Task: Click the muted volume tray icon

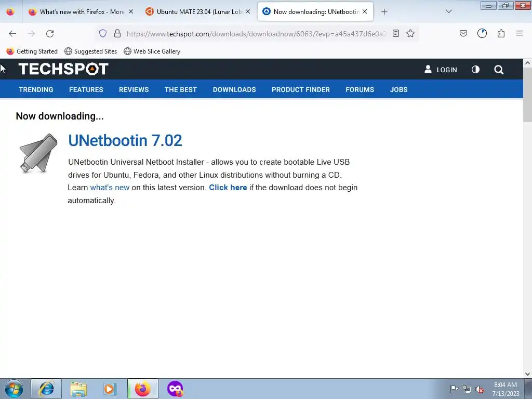Action: pos(480,389)
